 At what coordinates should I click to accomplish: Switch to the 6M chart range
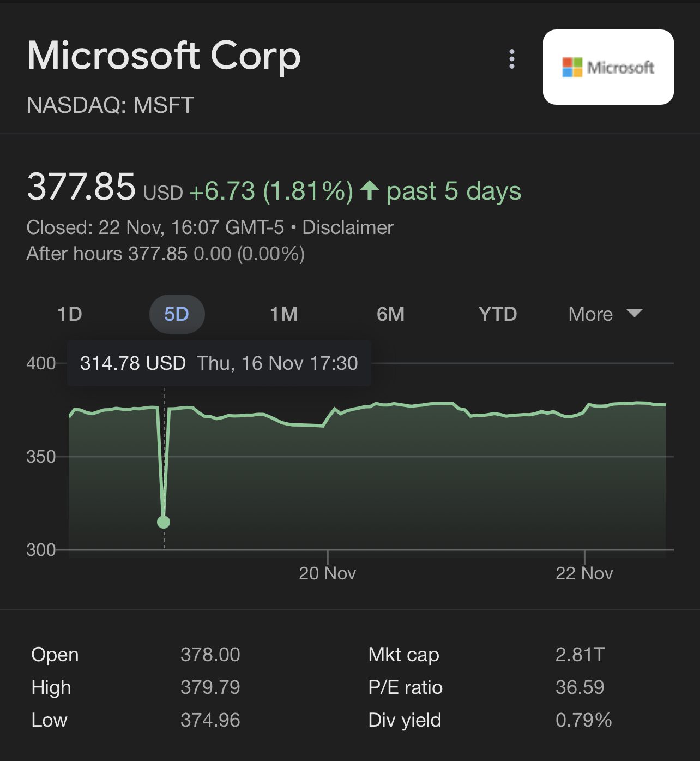390,314
